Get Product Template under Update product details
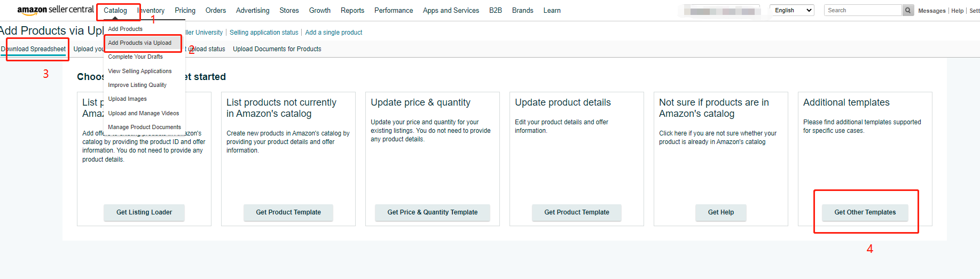Image resolution: width=980 pixels, height=279 pixels. tap(577, 212)
